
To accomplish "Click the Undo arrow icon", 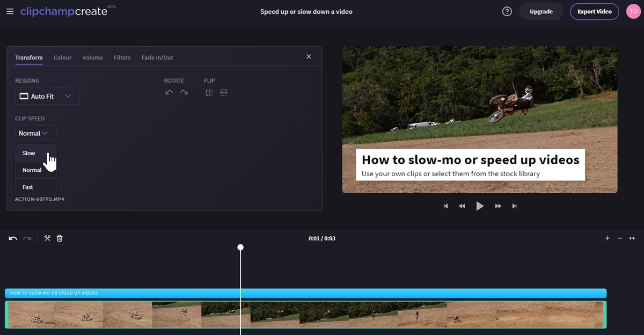I will (x=12, y=238).
